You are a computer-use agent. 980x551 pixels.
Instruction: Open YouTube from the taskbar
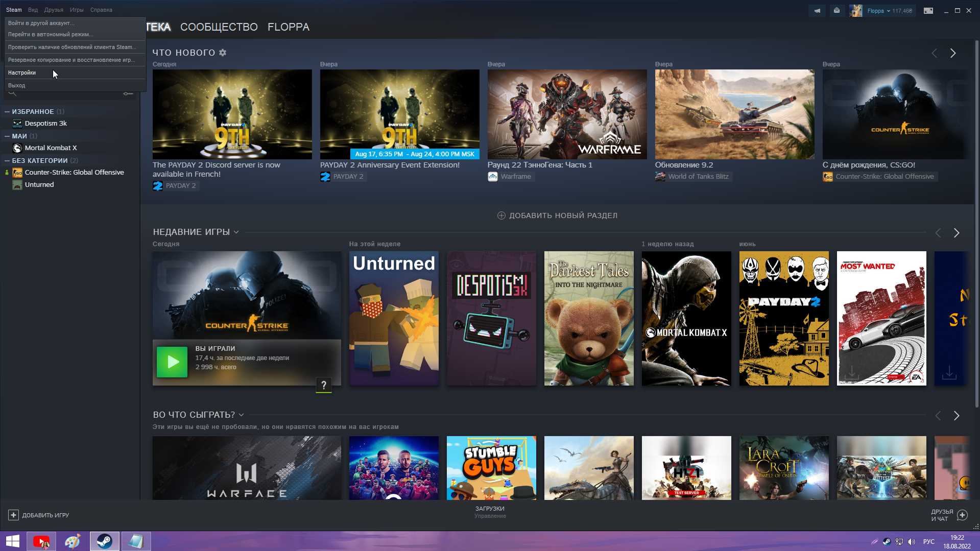(41, 541)
